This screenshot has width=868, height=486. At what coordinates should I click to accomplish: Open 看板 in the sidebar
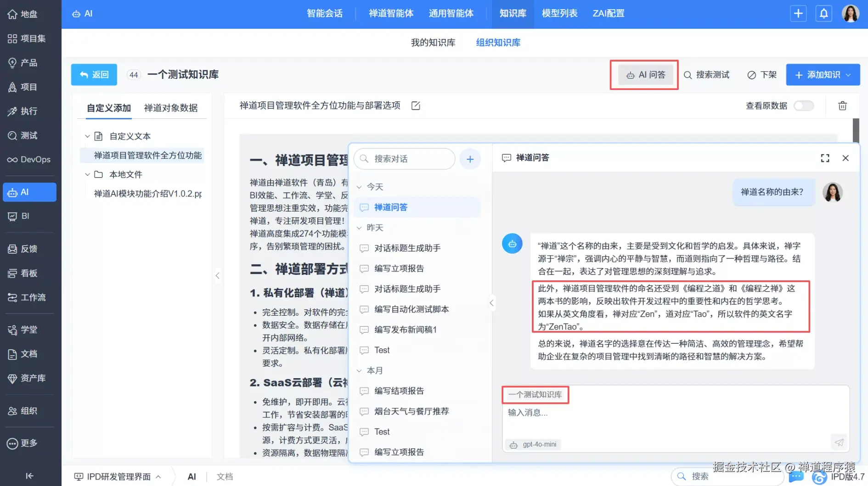[x=23, y=274]
